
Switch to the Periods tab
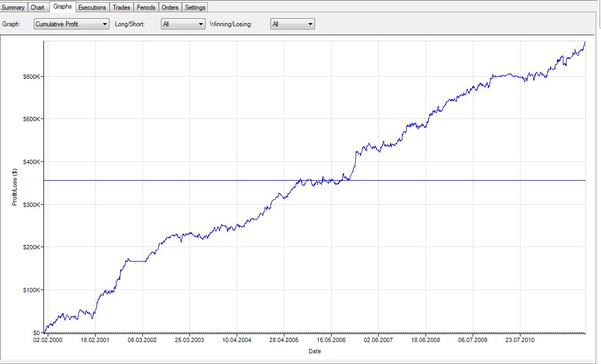coord(146,8)
